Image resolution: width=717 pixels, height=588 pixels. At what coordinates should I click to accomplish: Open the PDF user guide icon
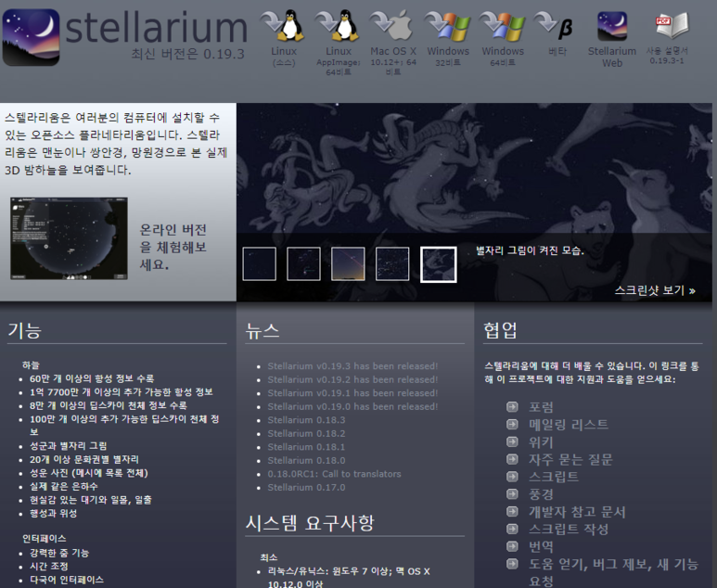point(672,25)
